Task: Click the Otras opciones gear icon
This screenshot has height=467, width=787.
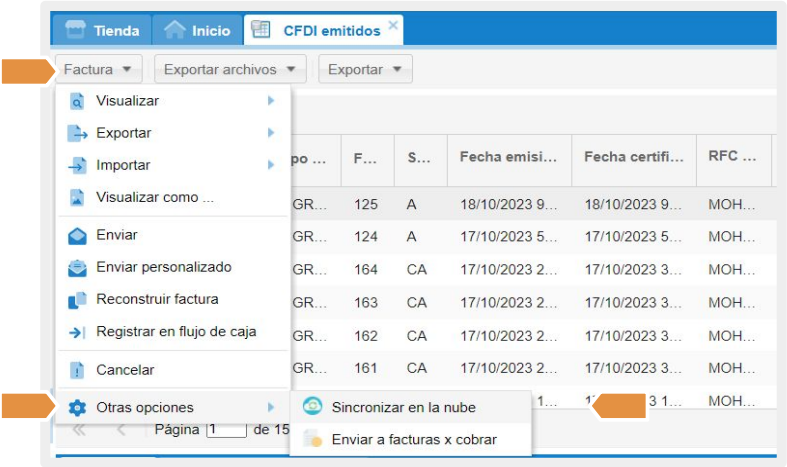Action: tap(77, 408)
